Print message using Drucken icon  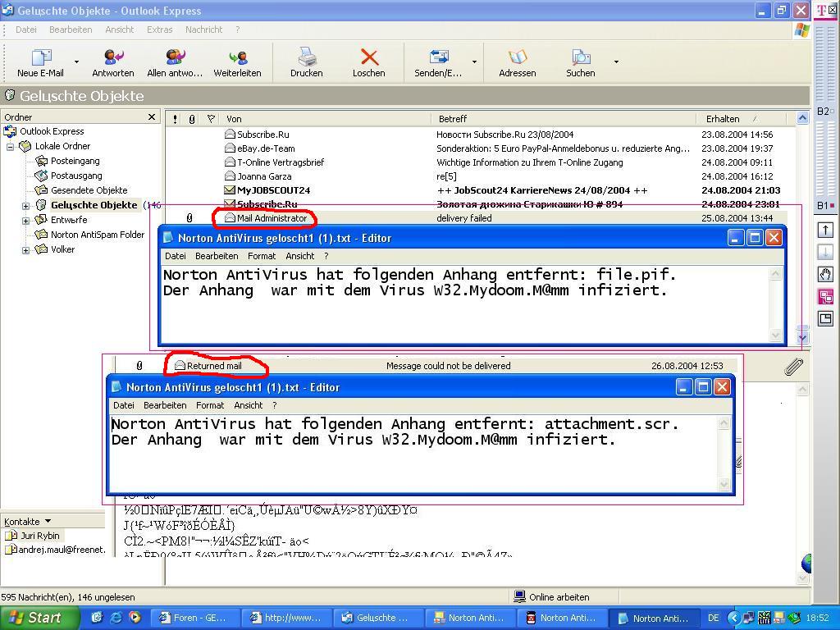307,63
